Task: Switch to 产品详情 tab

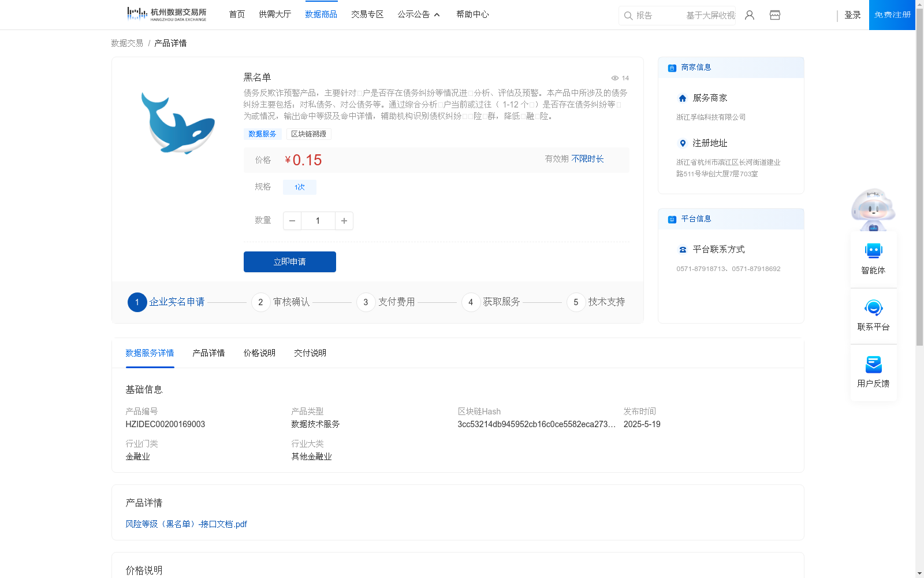Action: 208,353
